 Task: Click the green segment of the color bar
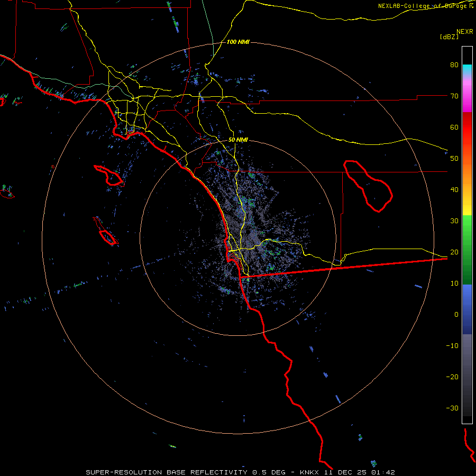tap(467, 250)
